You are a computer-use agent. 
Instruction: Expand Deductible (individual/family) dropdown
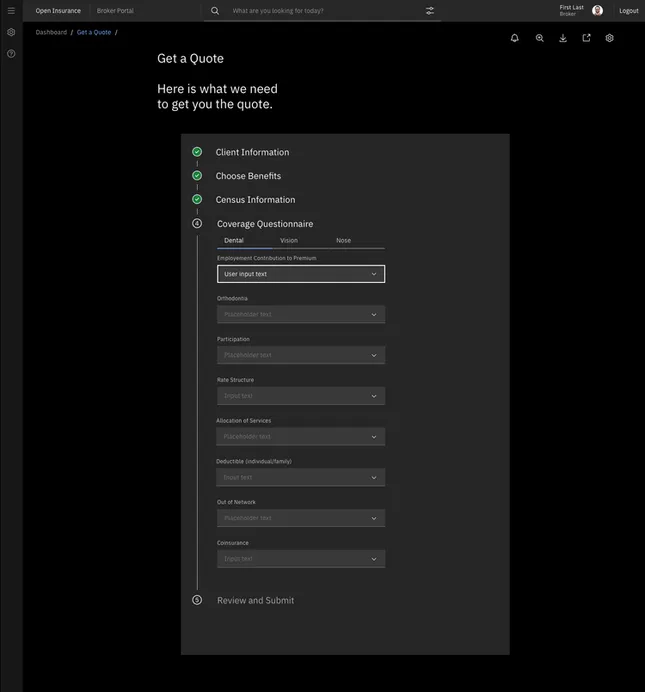coord(301,477)
